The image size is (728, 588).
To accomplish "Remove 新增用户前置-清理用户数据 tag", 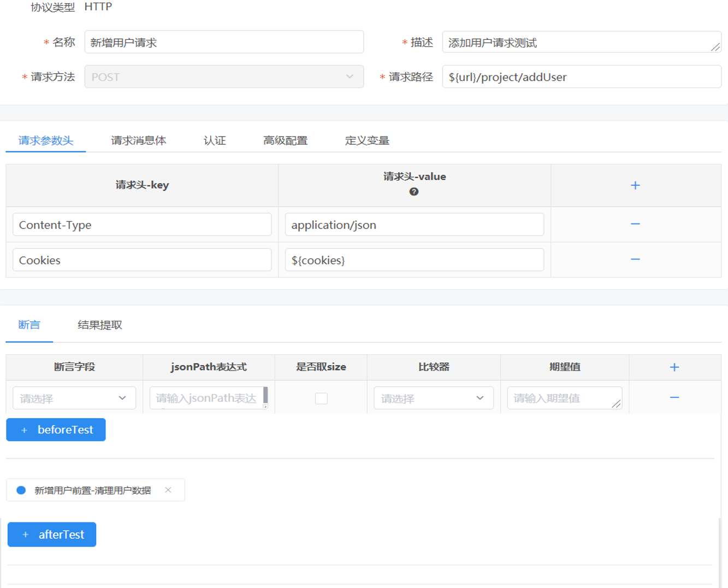I will [168, 490].
